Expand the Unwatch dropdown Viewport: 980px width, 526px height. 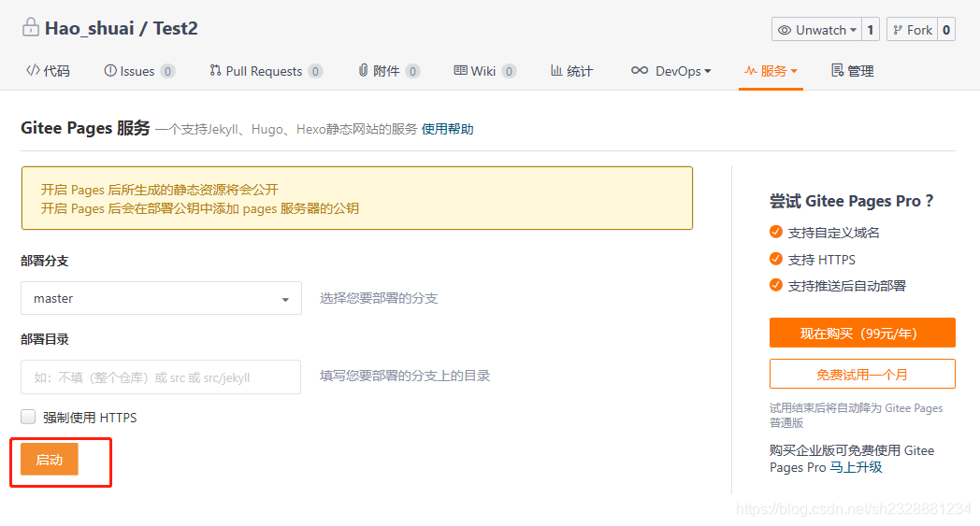(853, 30)
